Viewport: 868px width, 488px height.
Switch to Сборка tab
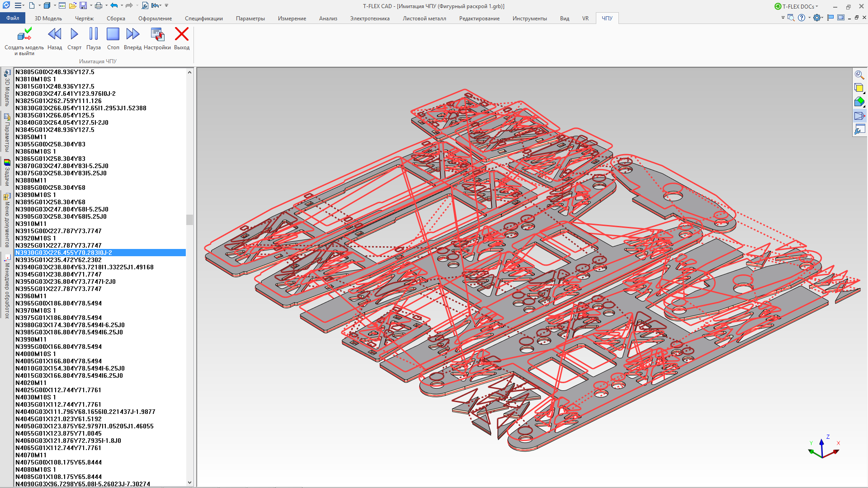(116, 19)
